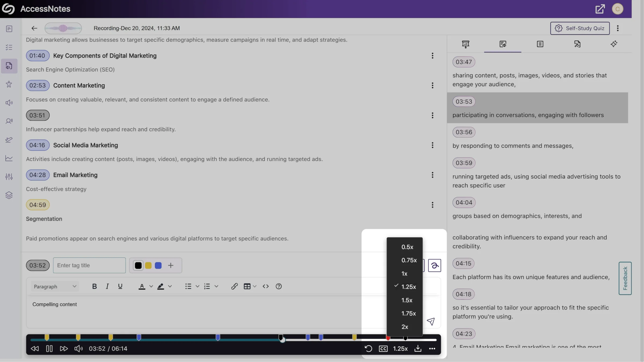Image resolution: width=644 pixels, height=362 pixels.
Task: Mute the audio with speaker icon
Action: pos(78,349)
